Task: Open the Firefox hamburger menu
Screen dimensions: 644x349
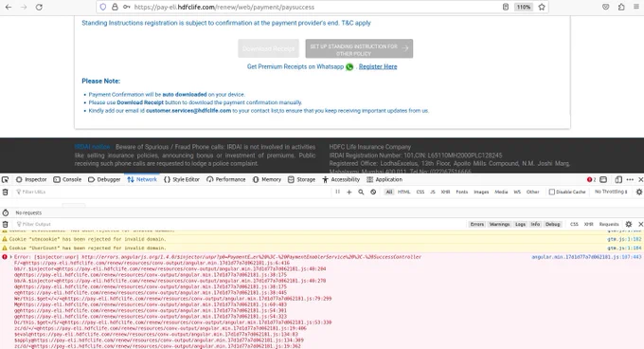Action: tap(636, 7)
